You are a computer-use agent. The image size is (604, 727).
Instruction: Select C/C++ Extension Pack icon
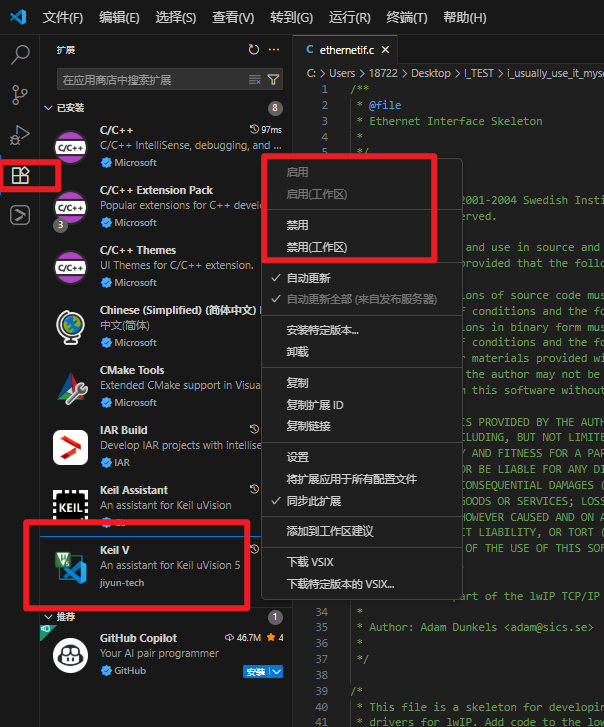coord(70,208)
